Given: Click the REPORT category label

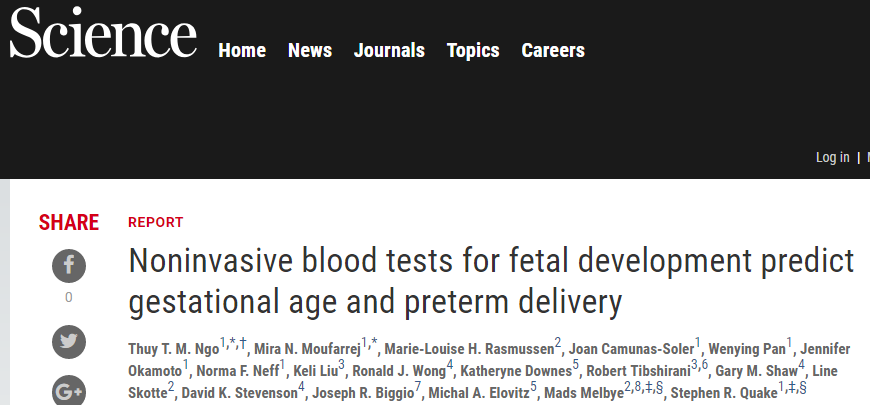Looking at the screenshot, I should [155, 222].
